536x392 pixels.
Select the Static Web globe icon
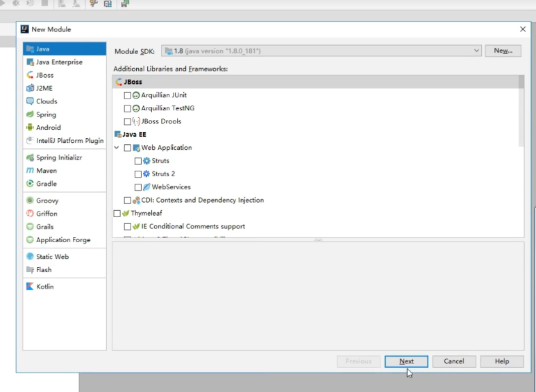[30, 257]
